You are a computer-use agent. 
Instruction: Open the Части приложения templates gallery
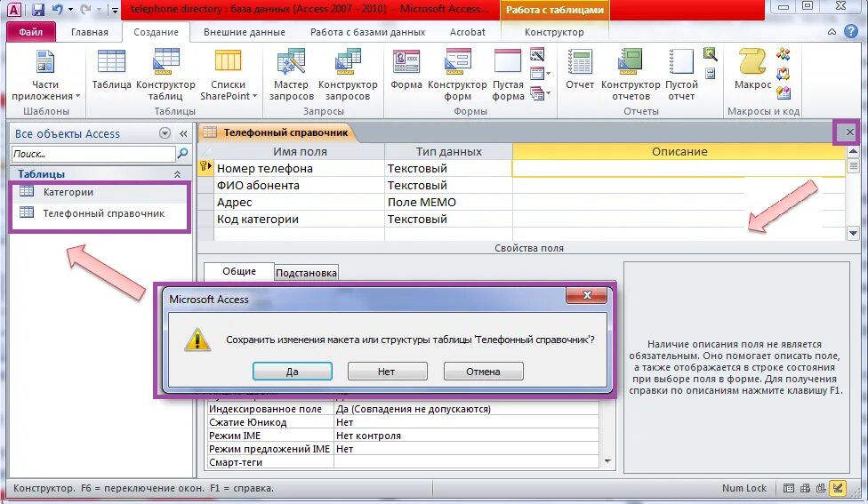(45, 76)
